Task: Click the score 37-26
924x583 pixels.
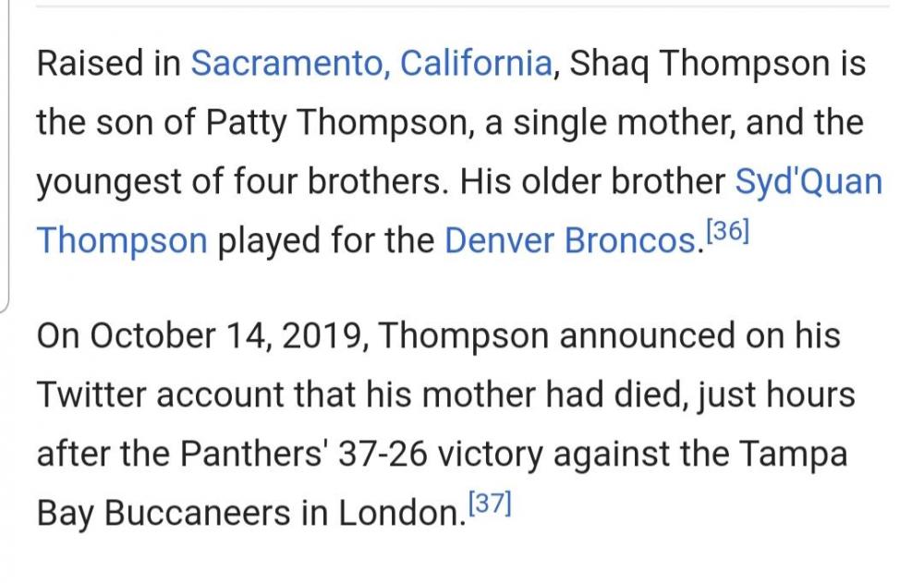Action: 383,455
